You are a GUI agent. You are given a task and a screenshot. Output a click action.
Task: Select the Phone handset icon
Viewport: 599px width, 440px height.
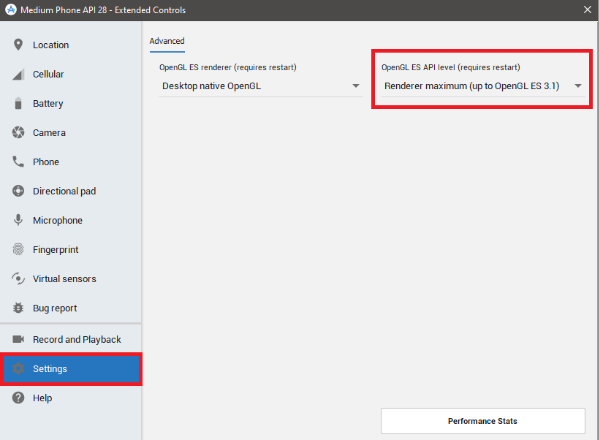pyautogui.click(x=18, y=162)
